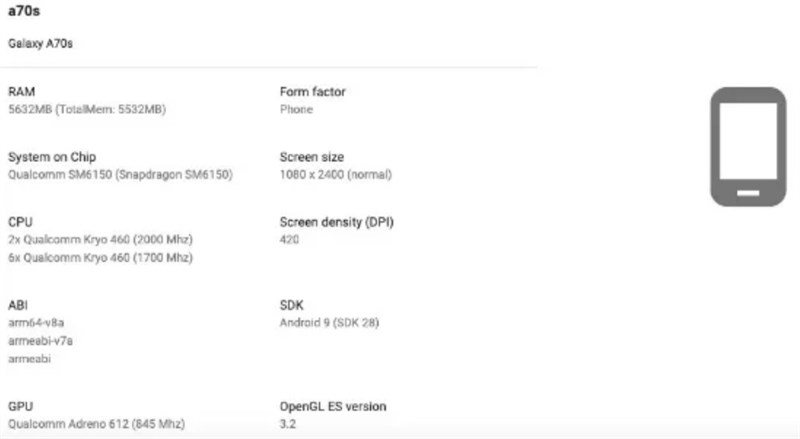Screen dimensions: 800x439
Task: Select the 5632MB RAM value
Action: pyautogui.click(x=87, y=109)
